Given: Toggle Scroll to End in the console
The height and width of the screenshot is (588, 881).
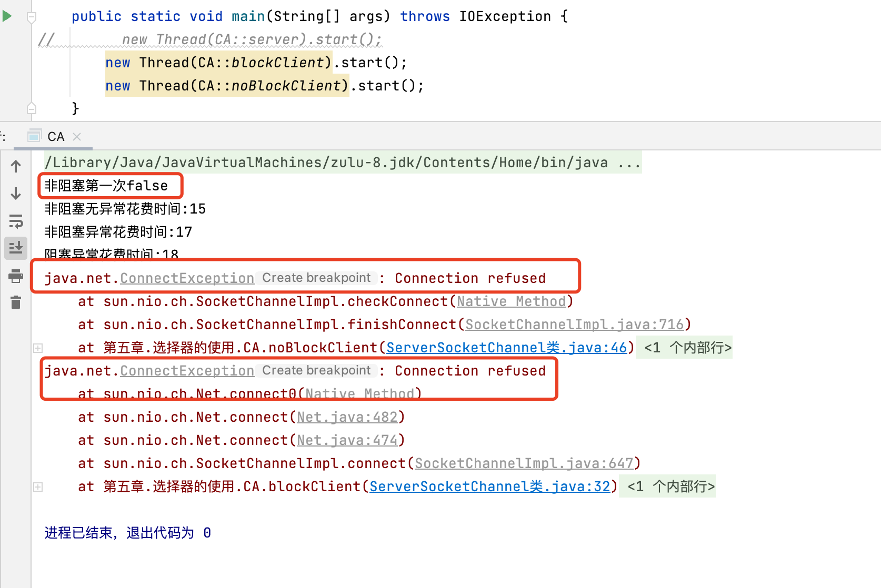Looking at the screenshot, I should [x=16, y=248].
